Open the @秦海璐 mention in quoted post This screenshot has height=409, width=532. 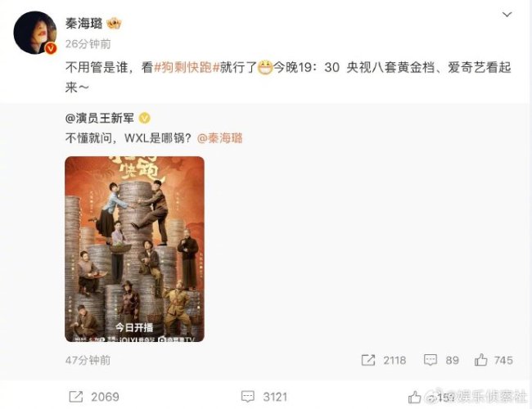[x=220, y=138]
